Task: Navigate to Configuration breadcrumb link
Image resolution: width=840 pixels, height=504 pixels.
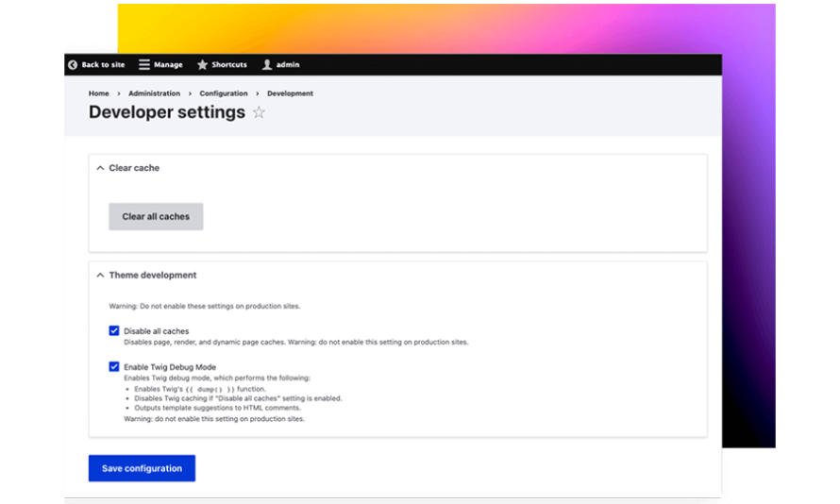Action: coord(224,93)
